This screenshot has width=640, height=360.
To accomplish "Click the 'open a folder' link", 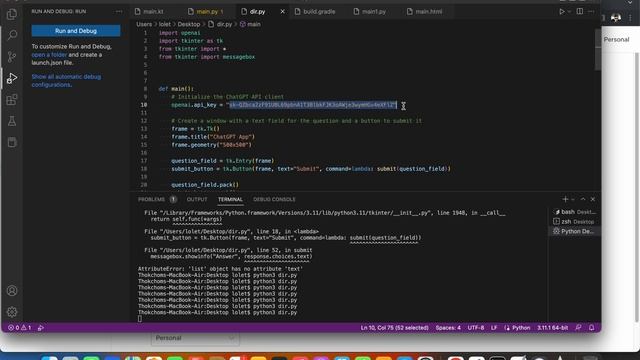I will [49, 55].
